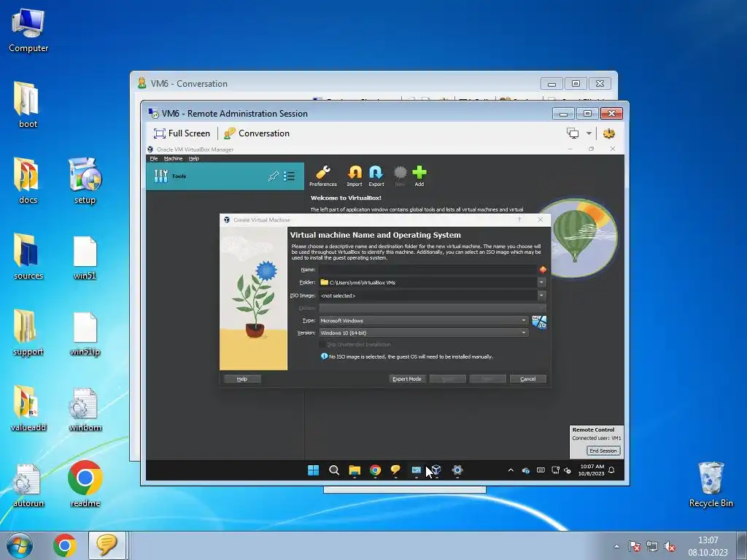Click the Name input field

click(427, 270)
